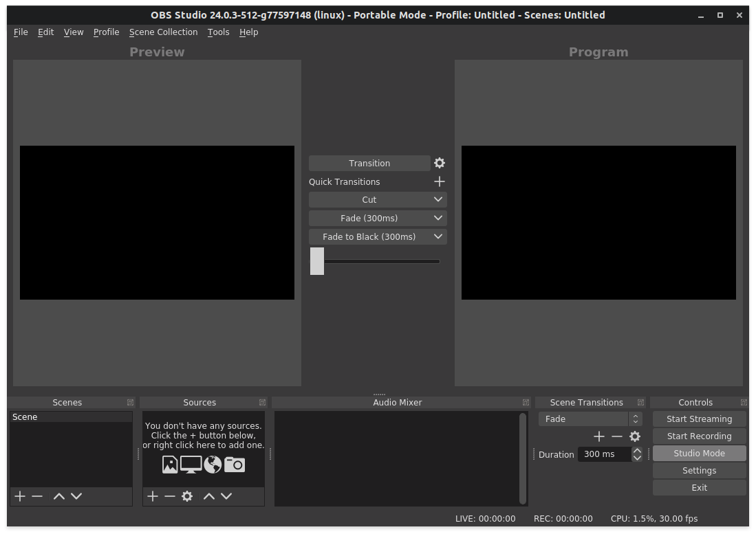Open the Tools menu
The height and width of the screenshot is (534, 756).
coord(218,32)
